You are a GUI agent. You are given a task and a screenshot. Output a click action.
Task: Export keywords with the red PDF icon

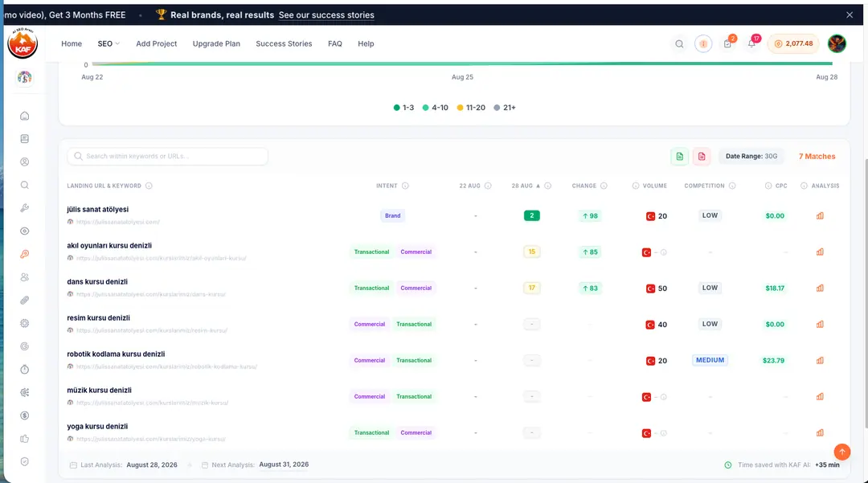702,157
